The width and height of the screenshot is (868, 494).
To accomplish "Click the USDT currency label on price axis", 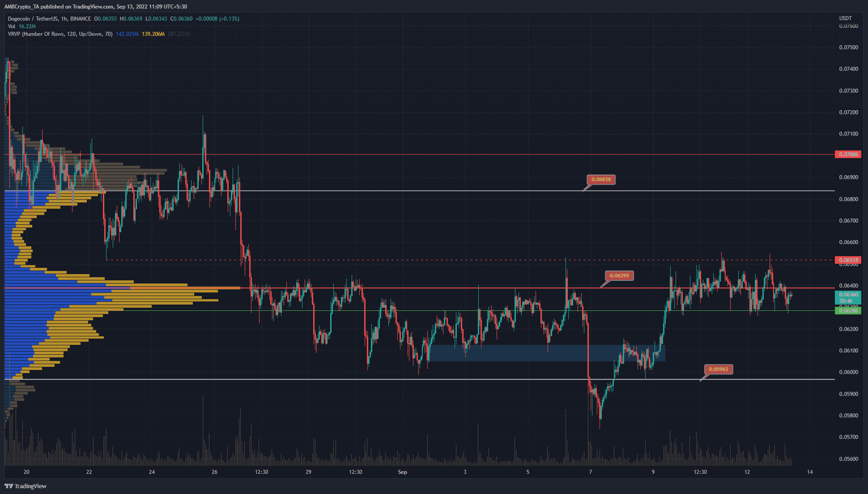I will click(845, 18).
